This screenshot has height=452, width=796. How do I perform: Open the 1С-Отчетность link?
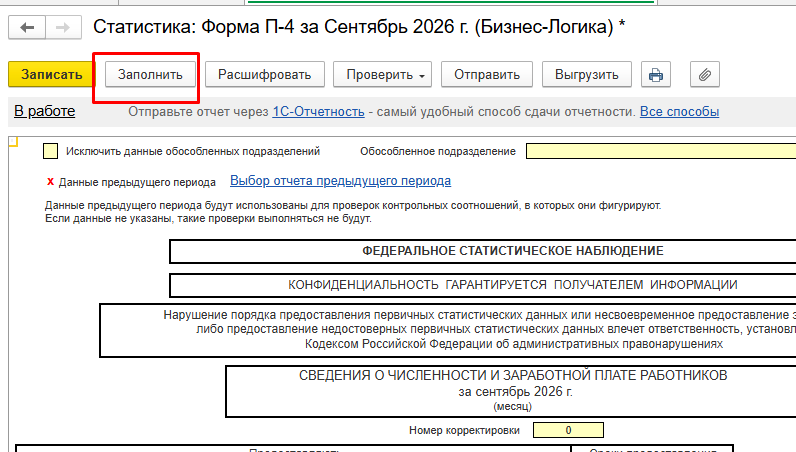318,112
